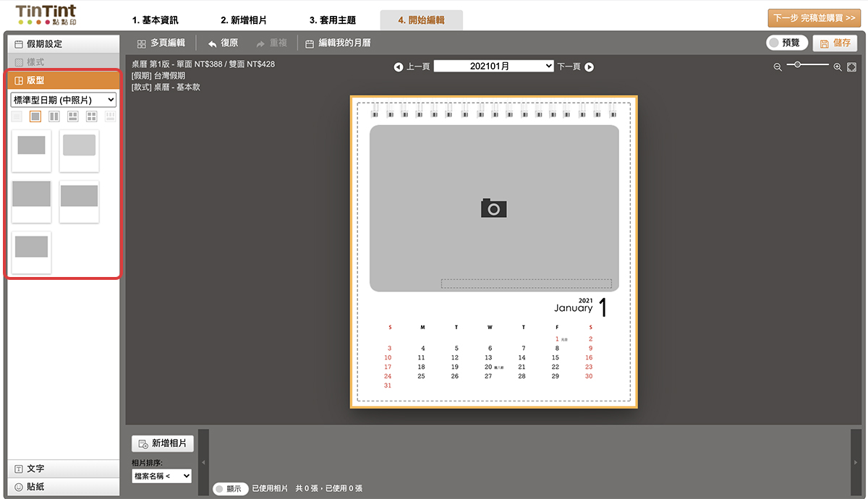The width and height of the screenshot is (868, 499).
Task: Click the photo tray left scroll arrow
Action: pos(203,462)
